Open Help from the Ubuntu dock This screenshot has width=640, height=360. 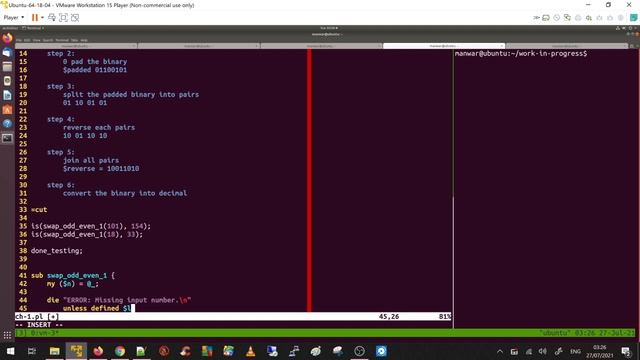coord(7,124)
